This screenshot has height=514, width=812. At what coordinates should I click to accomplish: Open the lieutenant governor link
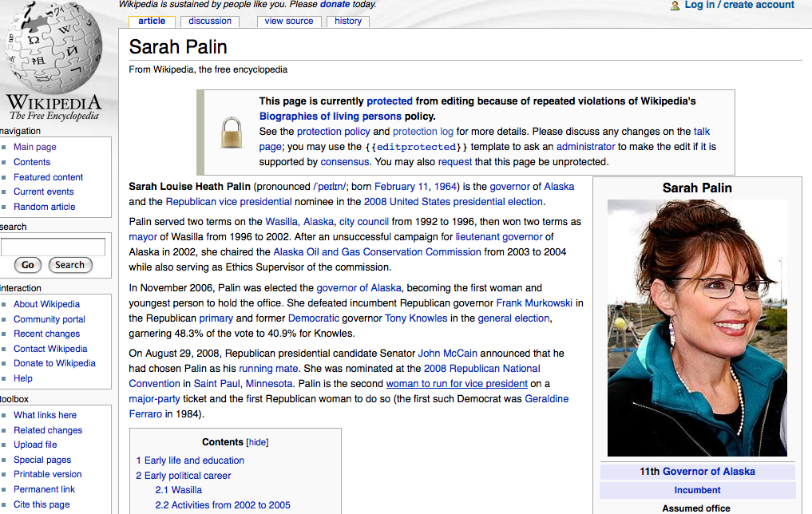point(499,236)
